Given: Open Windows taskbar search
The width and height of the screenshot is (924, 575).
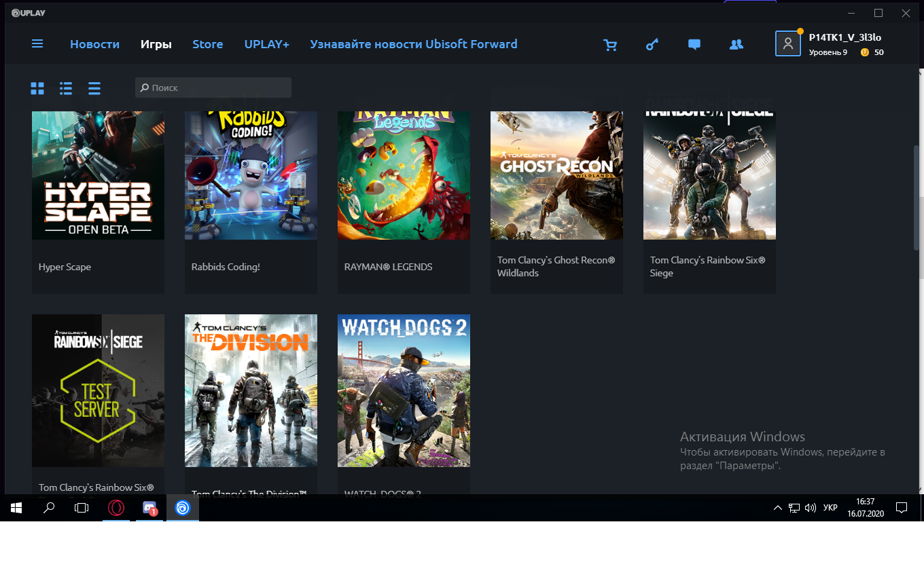Looking at the screenshot, I should (49, 507).
